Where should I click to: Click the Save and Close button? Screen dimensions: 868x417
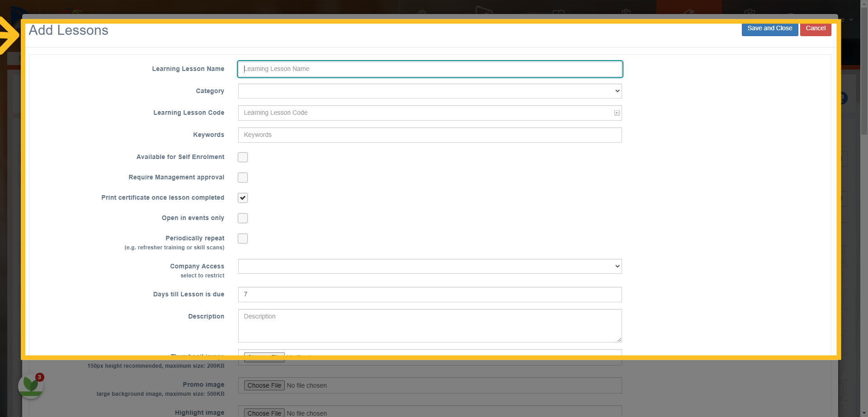[769, 28]
